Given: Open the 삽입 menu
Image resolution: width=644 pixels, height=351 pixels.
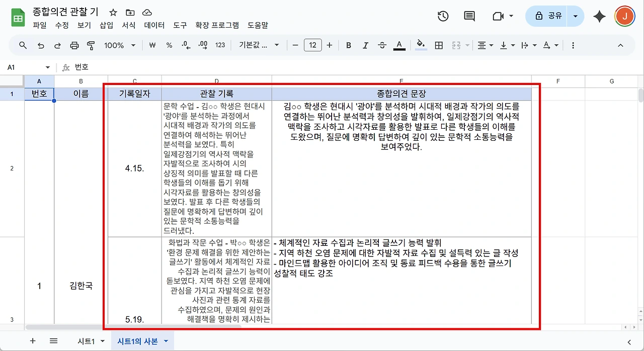Looking at the screenshot, I should (x=107, y=25).
